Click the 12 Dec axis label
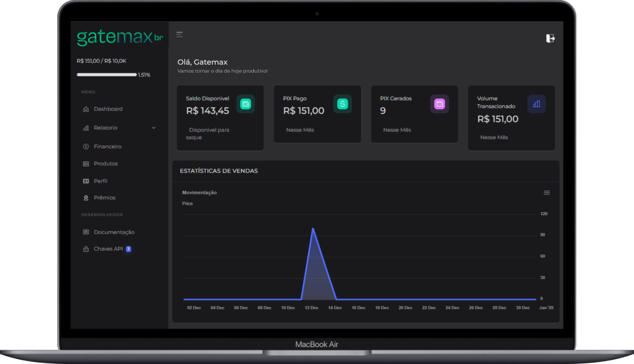634x364 pixels. [x=311, y=308]
